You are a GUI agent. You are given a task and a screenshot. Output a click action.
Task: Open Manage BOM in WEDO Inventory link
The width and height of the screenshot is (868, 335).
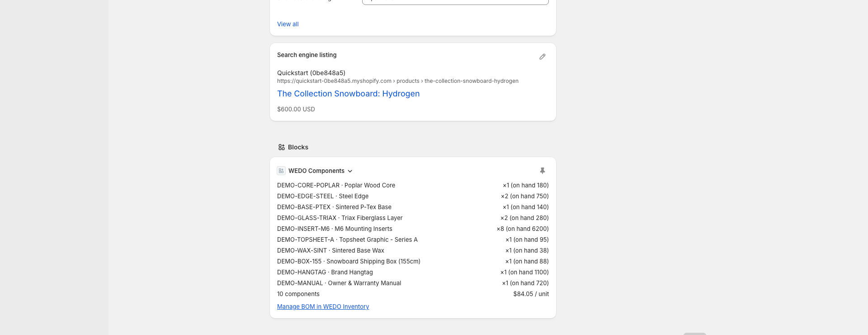coord(323,306)
